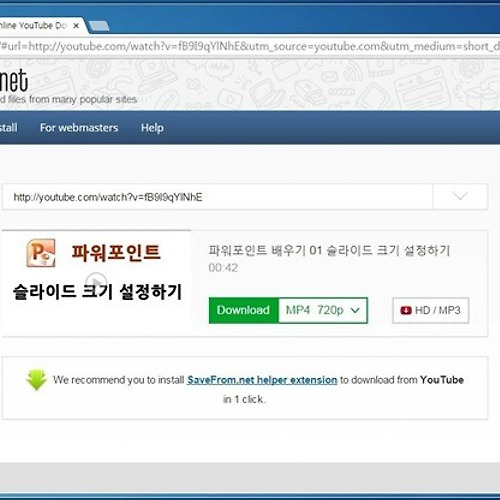Screen dimensions: 500x500
Task: Open a new browser tab
Action: click(x=99, y=26)
